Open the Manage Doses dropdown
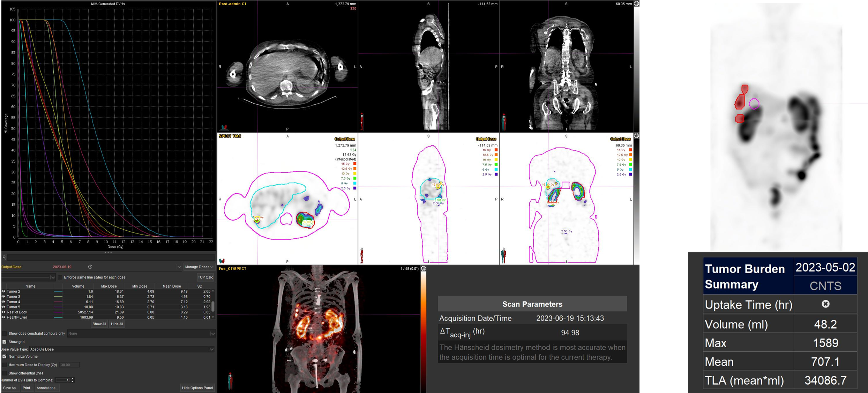Viewport: 868px width, 393px height. (x=199, y=267)
